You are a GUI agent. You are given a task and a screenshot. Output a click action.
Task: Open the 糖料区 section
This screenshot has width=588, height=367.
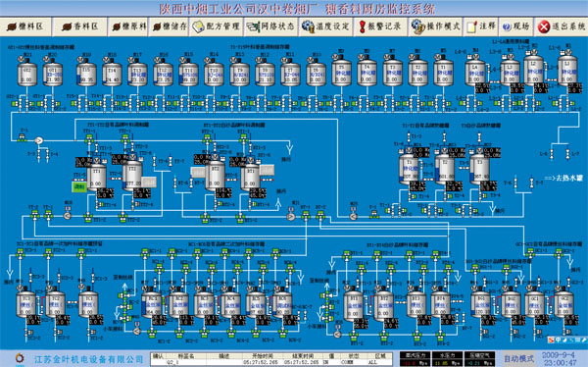25,26
